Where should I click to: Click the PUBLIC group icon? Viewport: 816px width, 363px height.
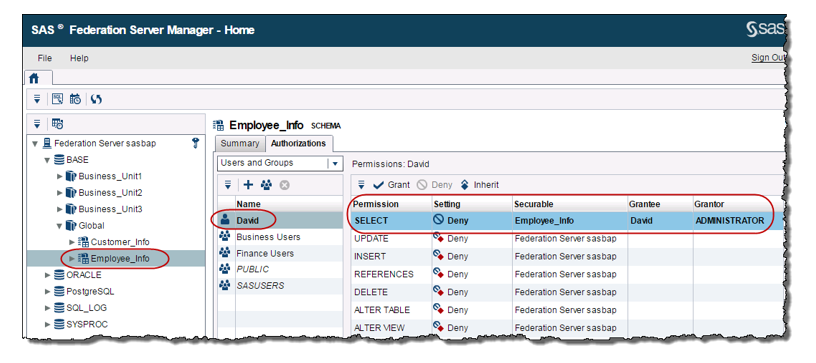[x=225, y=269]
